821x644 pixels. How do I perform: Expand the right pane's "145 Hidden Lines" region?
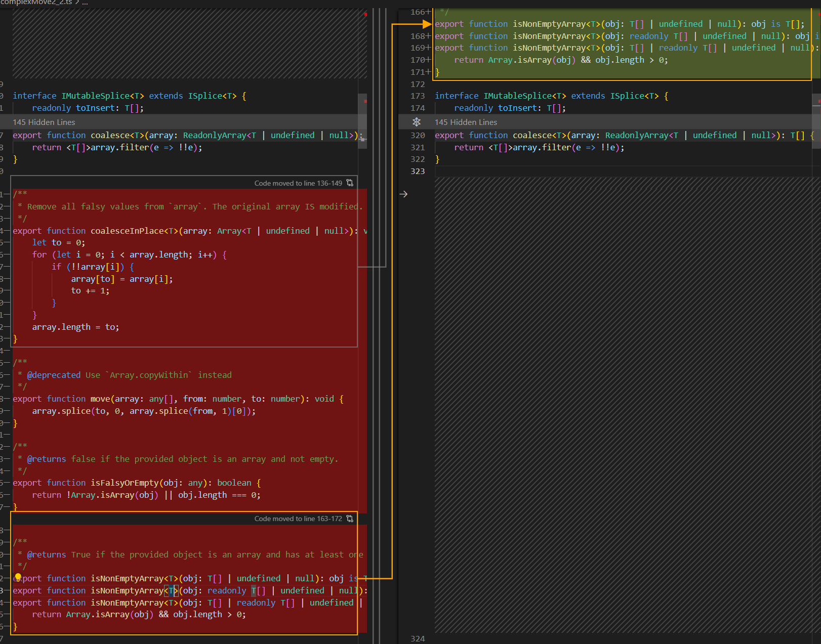pyautogui.click(x=466, y=122)
